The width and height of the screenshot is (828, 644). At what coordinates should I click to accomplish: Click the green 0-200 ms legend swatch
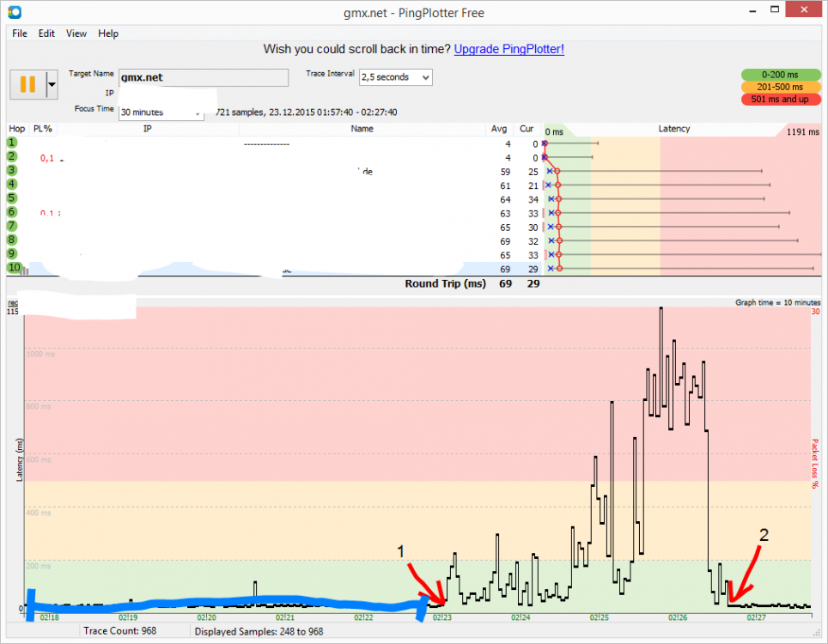[781, 75]
